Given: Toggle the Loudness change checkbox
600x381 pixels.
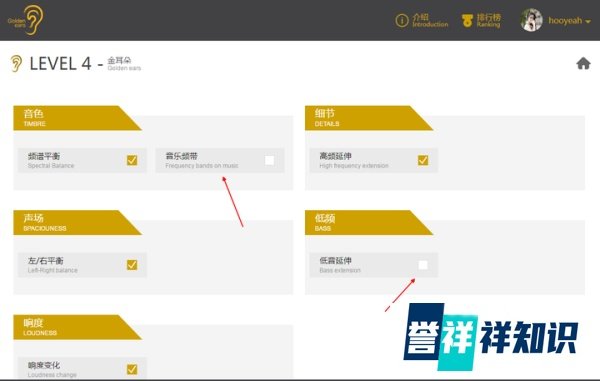Looking at the screenshot, I should pyautogui.click(x=132, y=369).
